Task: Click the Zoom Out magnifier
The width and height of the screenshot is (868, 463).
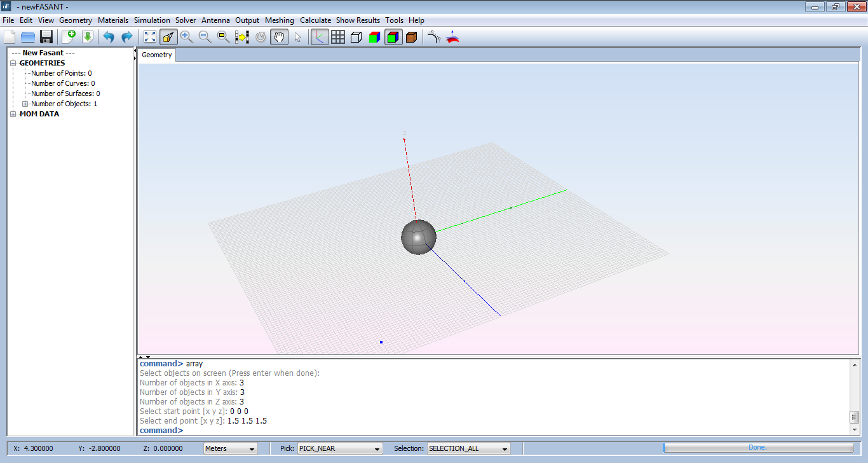Action: [205, 37]
